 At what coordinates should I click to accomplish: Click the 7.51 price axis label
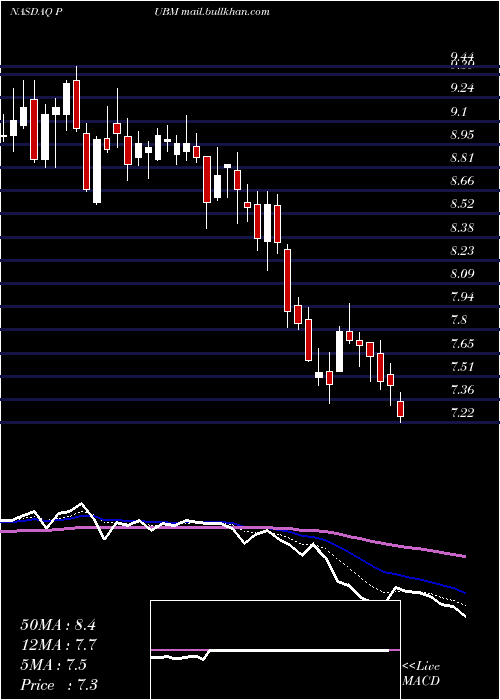(462, 367)
